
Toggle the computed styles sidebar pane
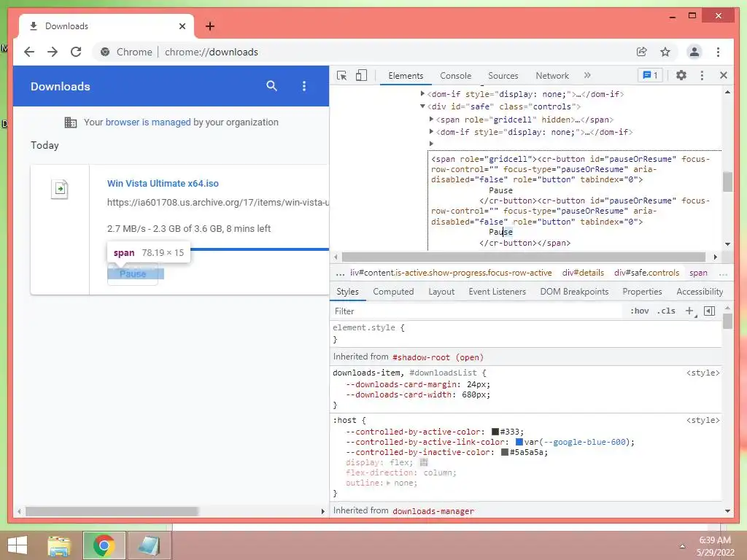pos(709,311)
